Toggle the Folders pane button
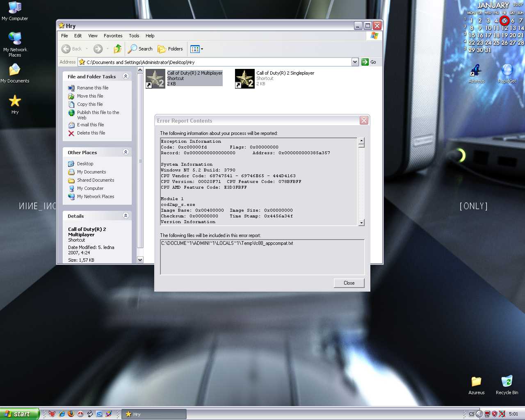The height and width of the screenshot is (420, 525). click(171, 49)
